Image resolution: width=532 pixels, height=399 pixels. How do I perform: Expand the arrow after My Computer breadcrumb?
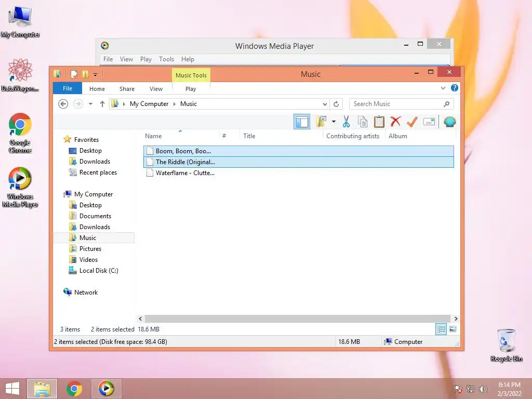point(175,104)
